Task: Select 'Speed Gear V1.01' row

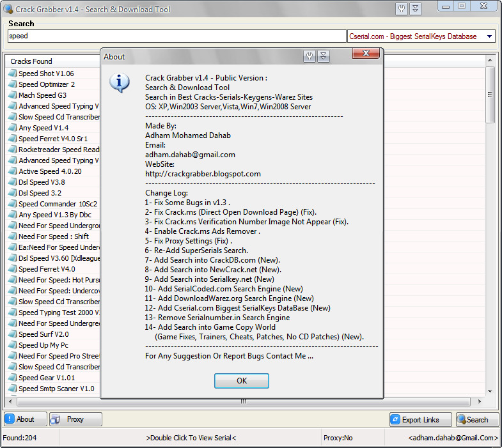Action: click(x=47, y=378)
